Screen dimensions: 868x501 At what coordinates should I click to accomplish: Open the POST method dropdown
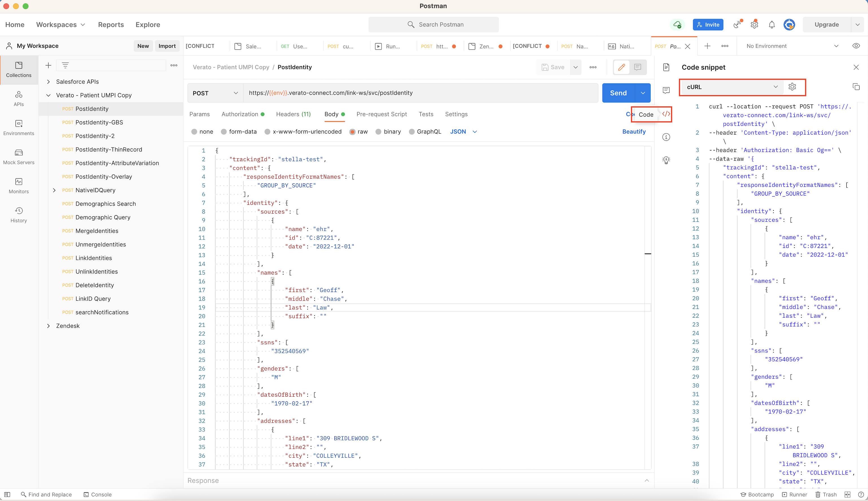[x=215, y=93]
